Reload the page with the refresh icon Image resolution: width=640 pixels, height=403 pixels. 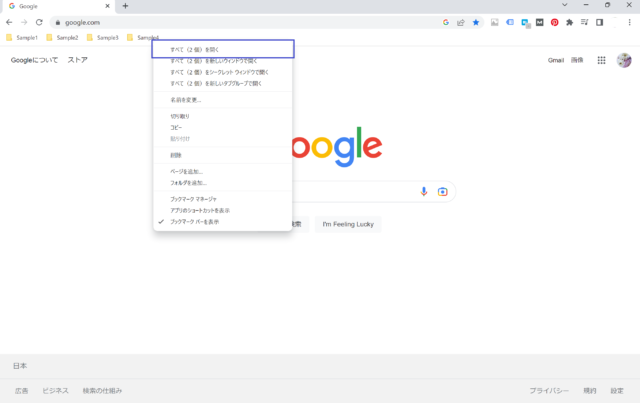(39, 22)
